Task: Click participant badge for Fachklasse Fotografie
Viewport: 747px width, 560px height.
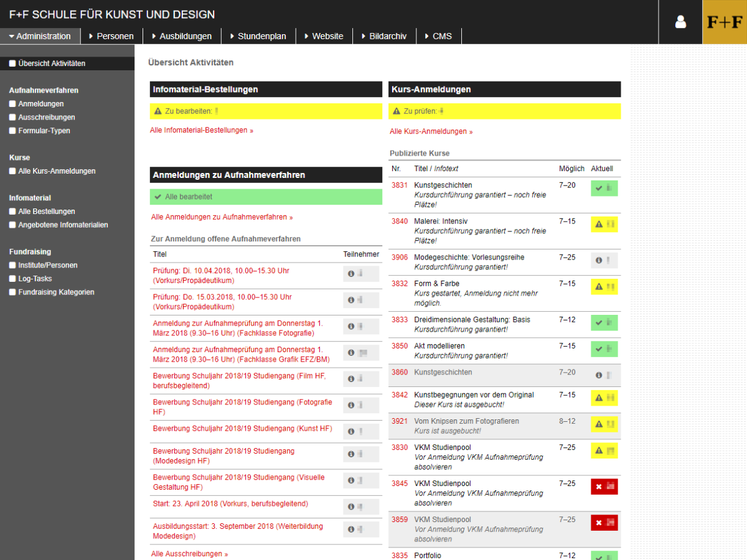Action: [x=361, y=326]
